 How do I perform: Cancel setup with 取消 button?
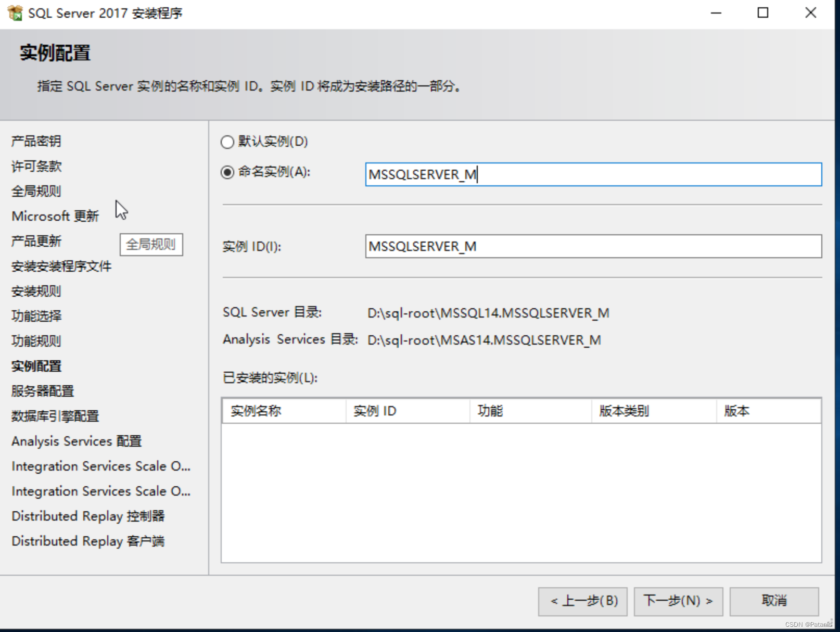coord(774,601)
